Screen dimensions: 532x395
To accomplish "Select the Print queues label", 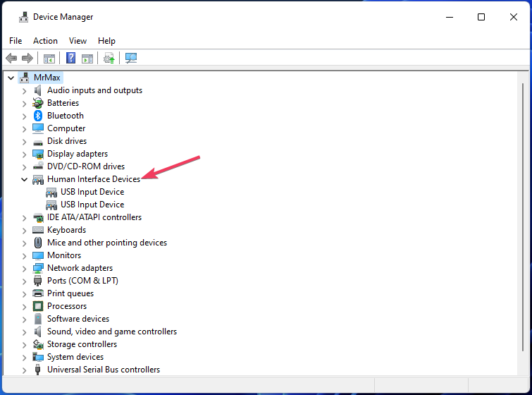I will [x=70, y=293].
